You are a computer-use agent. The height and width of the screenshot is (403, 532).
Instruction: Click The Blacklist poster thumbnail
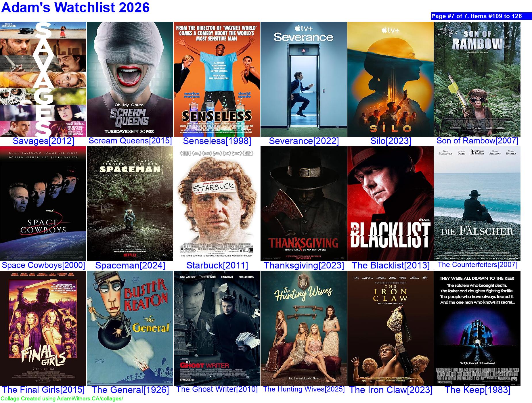click(391, 204)
